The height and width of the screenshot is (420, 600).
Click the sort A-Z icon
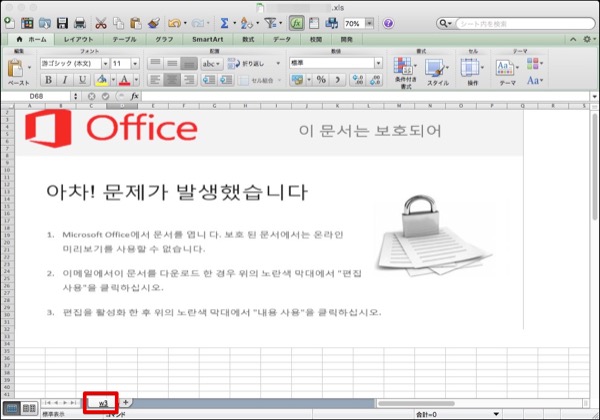[x=246, y=23]
